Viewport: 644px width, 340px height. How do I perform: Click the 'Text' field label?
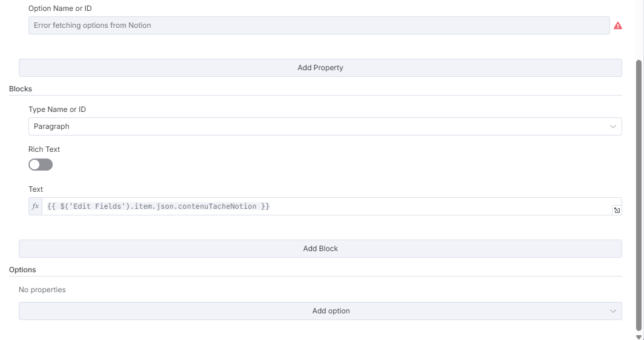(36, 189)
